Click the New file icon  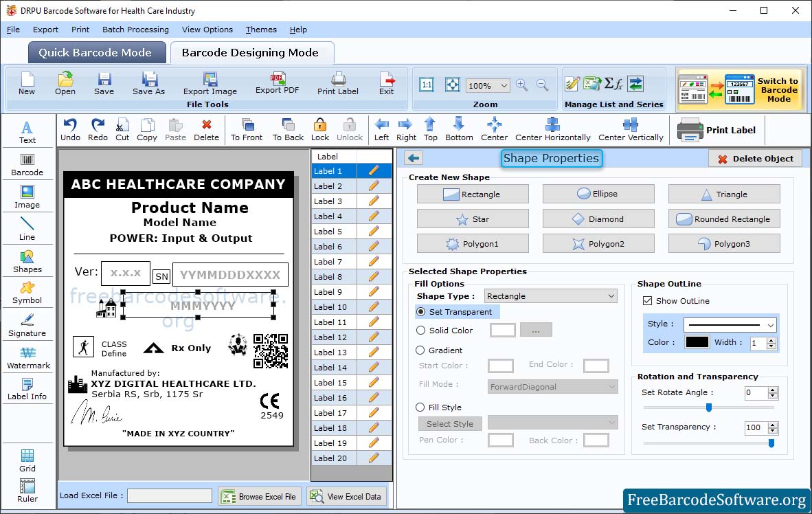27,83
